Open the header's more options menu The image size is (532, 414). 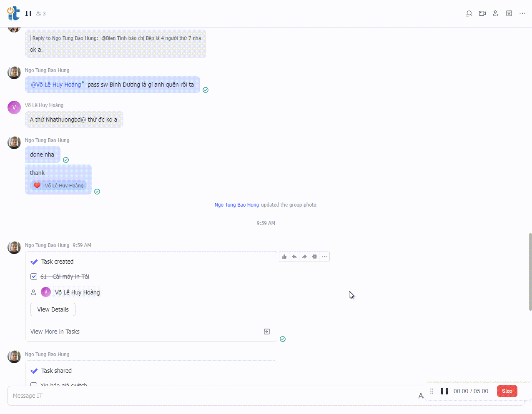[x=522, y=13]
